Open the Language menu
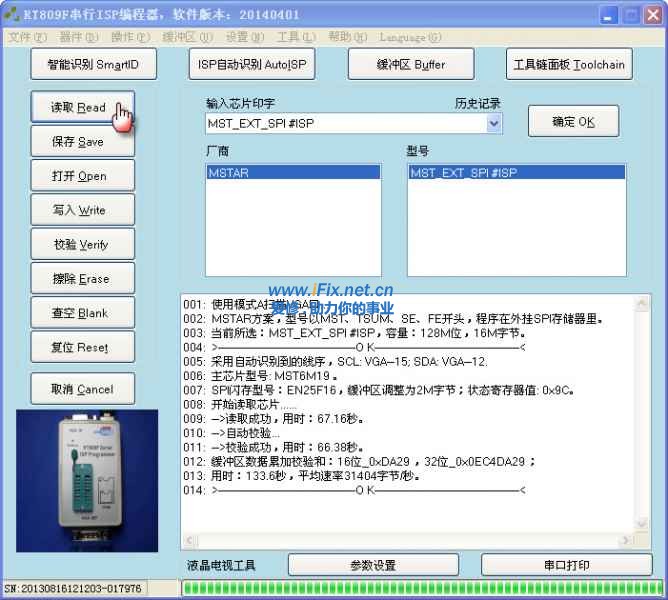Image resolution: width=668 pixels, height=600 pixels. click(410, 38)
